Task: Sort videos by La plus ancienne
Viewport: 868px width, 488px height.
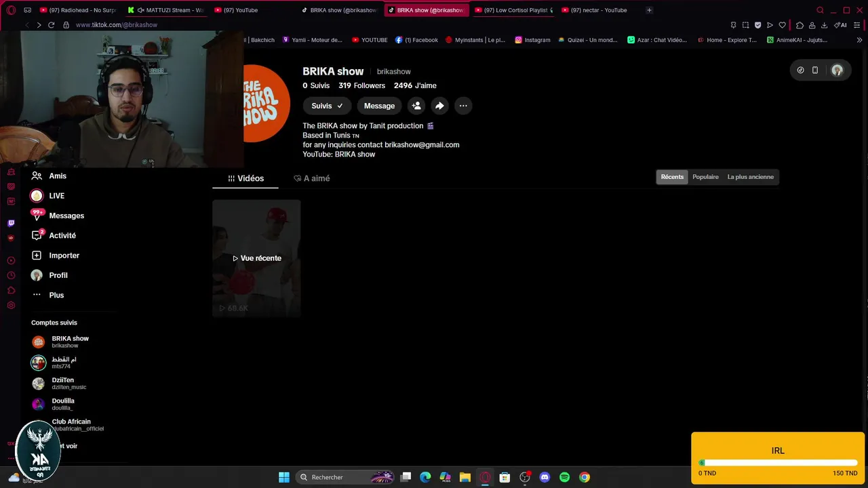Action: coord(751,177)
